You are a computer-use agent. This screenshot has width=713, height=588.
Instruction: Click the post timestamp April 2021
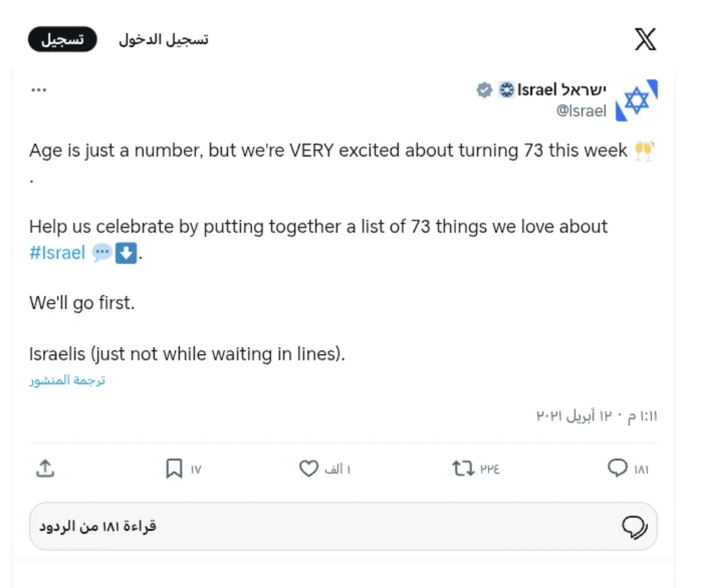tap(597, 416)
